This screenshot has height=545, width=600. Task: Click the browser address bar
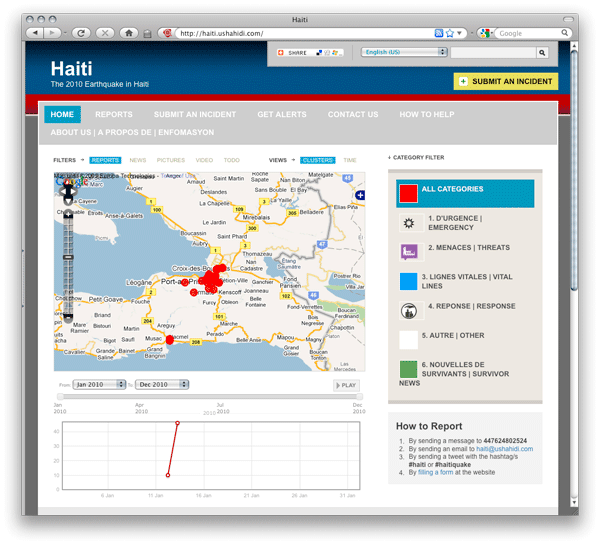(x=306, y=33)
